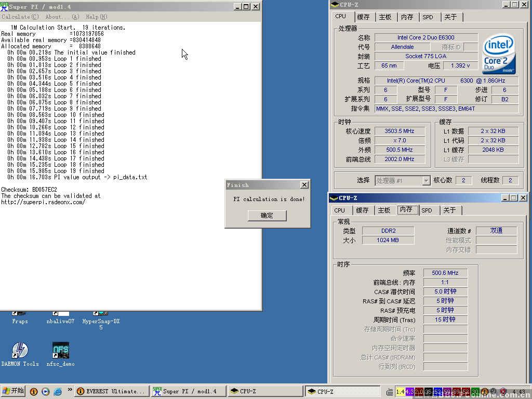The width and height of the screenshot is (532, 399).
Task: Open the About...(A) menu in Super PI
Action: coord(62,17)
